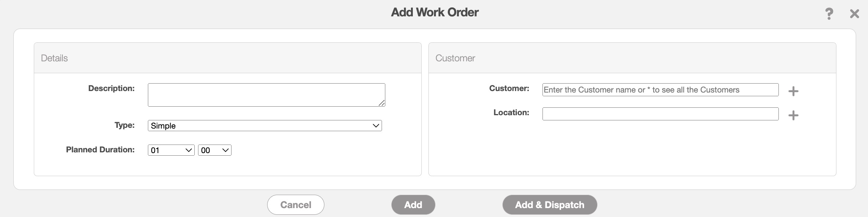Click into the Location input field
This screenshot has width=868, height=217.
(x=660, y=114)
